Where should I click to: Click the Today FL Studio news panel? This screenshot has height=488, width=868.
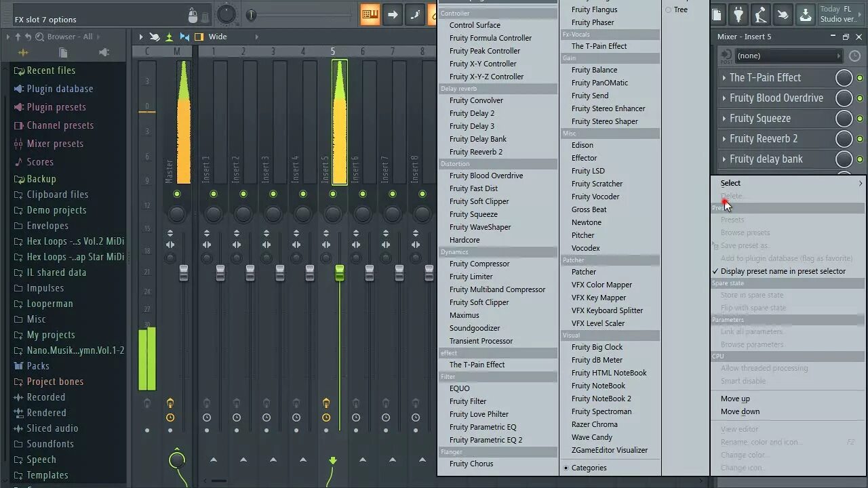point(841,14)
